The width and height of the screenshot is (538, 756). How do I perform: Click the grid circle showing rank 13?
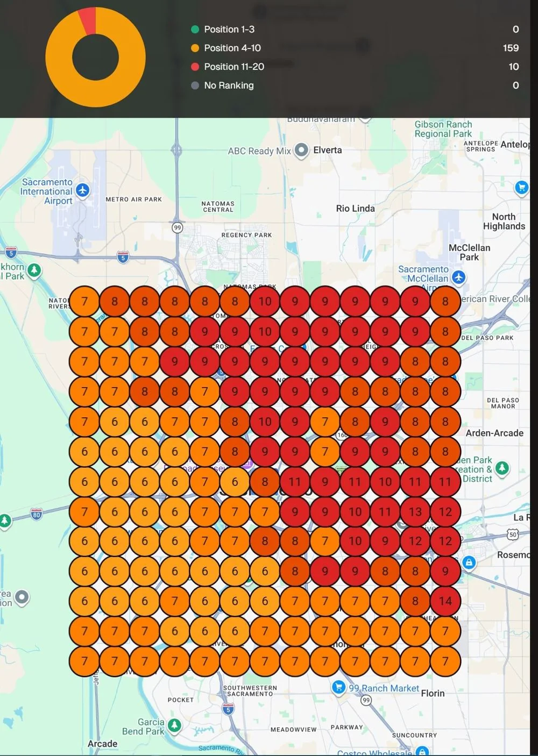pyautogui.click(x=415, y=511)
